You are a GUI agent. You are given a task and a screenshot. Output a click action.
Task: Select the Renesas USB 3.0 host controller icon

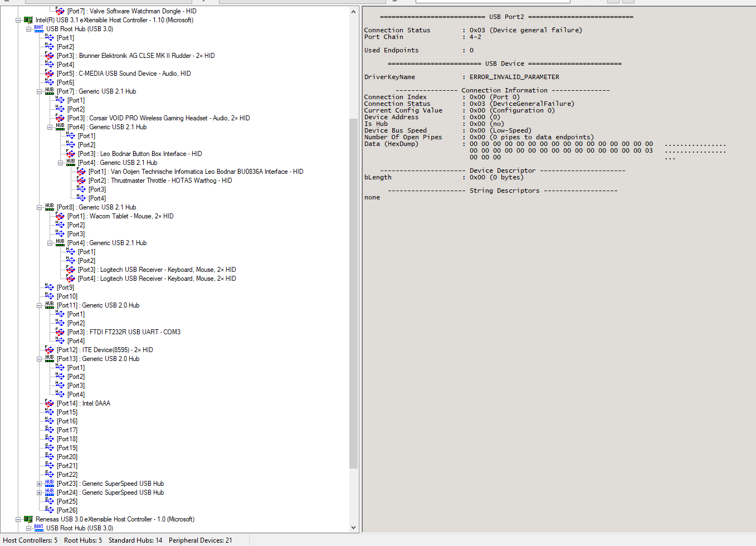(x=28, y=519)
